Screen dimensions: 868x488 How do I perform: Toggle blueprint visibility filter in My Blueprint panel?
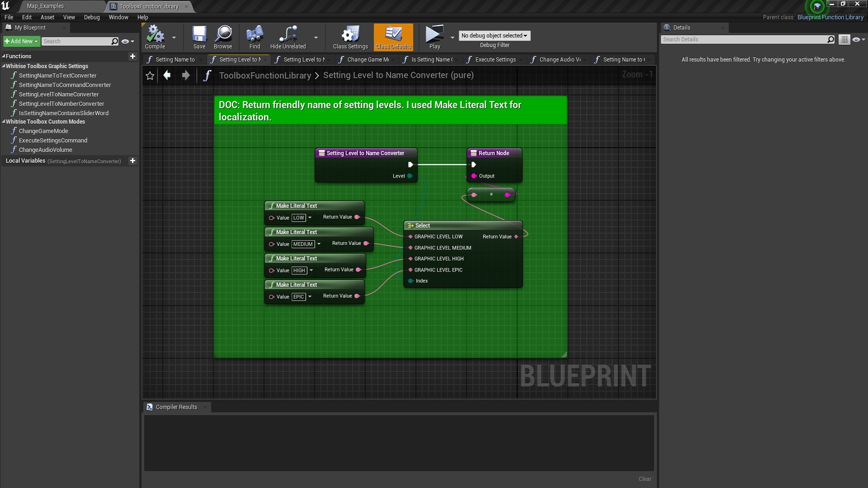click(x=125, y=41)
